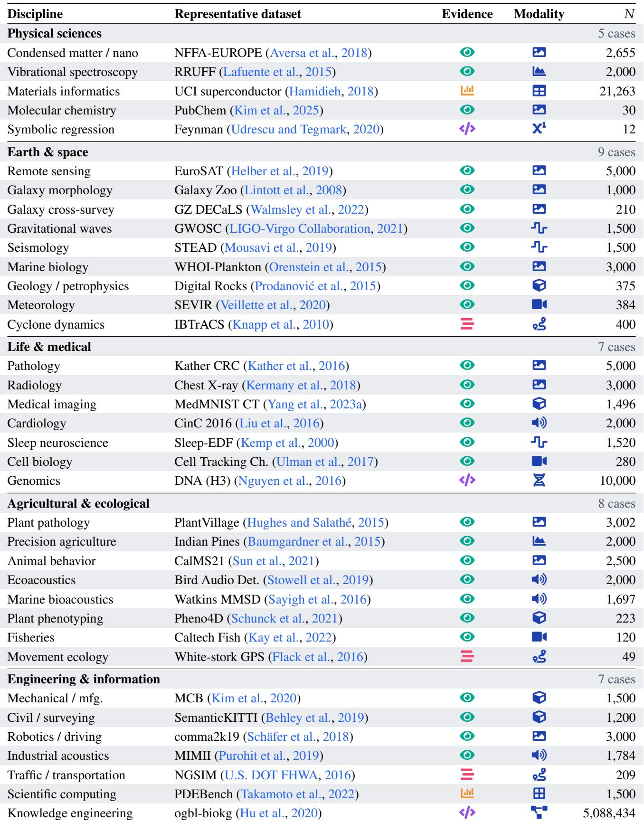Click the Life & medical section heading
This screenshot has width=644, height=822.
point(49,347)
